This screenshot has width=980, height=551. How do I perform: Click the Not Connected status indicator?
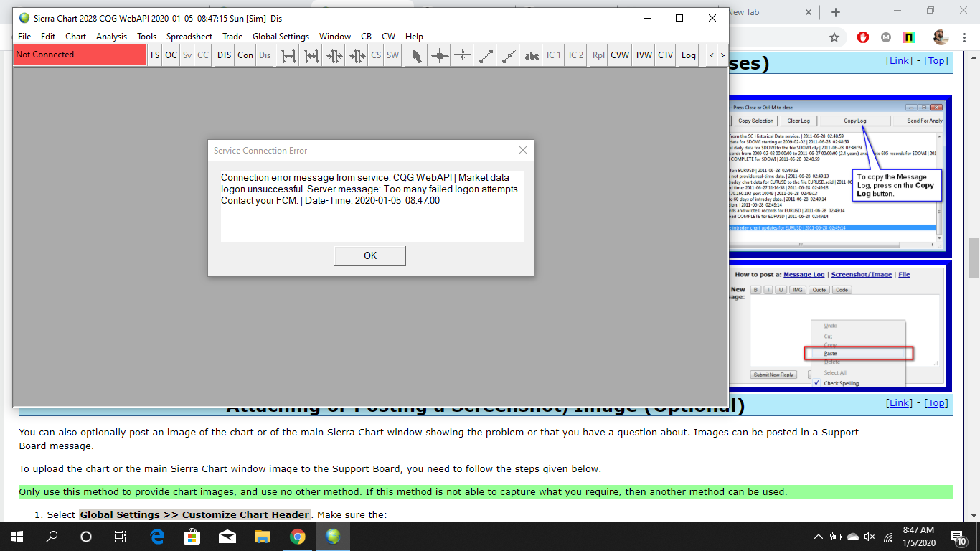(80, 55)
